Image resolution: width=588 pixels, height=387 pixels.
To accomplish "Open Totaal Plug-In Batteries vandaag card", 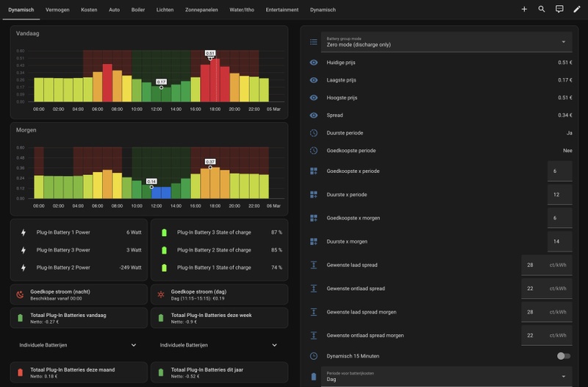I will click(x=77, y=318).
